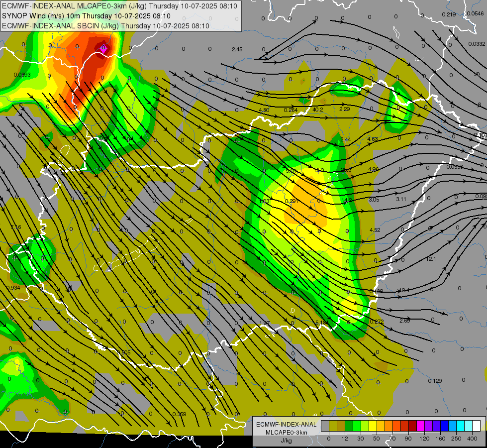487x448 pixels.
Task: Click the legend tick label 70
Action: coord(392,439)
